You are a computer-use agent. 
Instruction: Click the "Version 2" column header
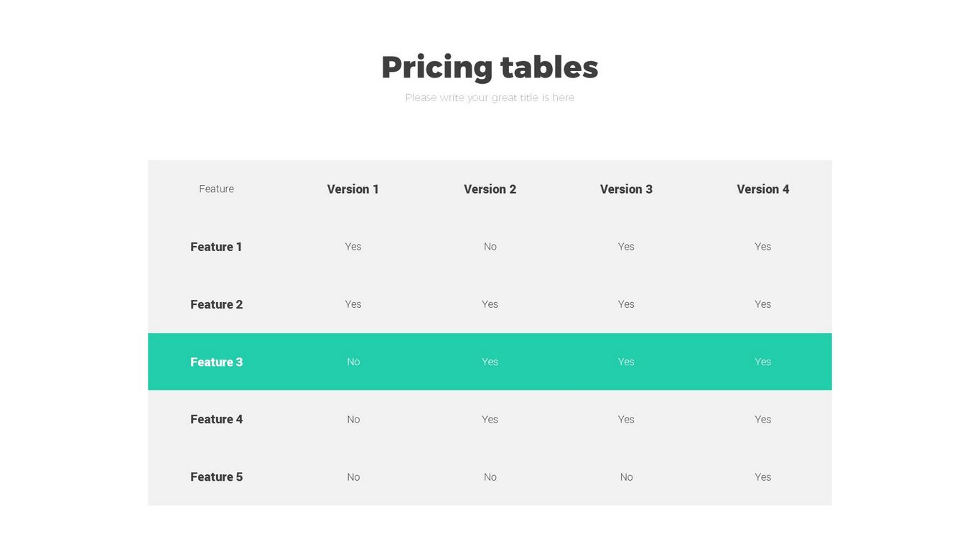tap(490, 189)
